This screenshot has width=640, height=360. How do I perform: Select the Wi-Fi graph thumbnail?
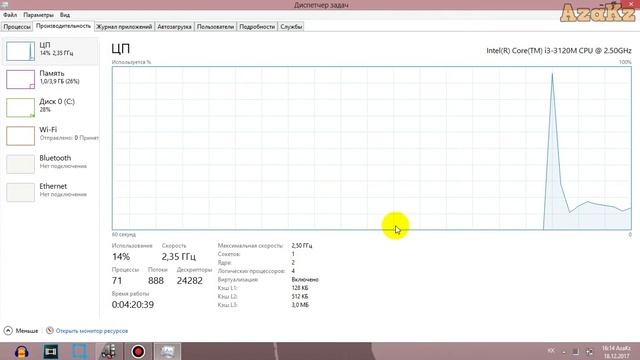[20, 136]
